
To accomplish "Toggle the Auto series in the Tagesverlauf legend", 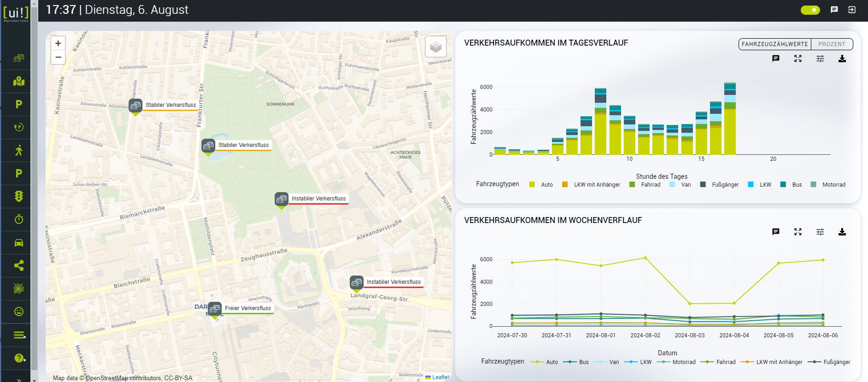I will click(x=541, y=185).
